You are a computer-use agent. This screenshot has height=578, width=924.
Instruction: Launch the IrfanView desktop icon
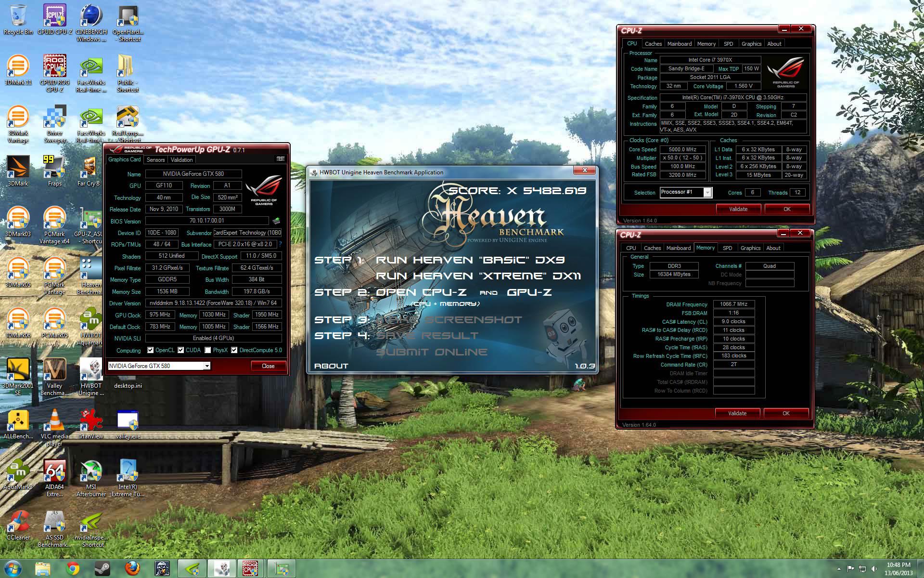[x=91, y=424]
